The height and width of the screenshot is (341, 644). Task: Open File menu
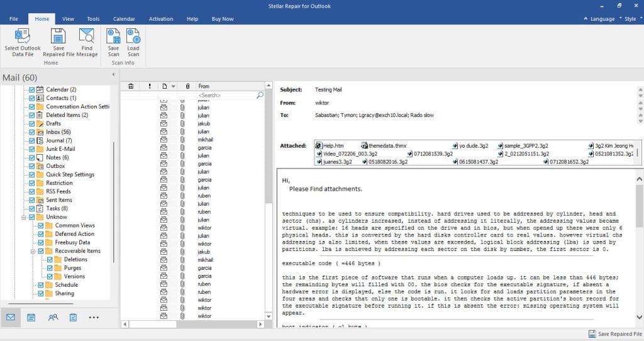pos(14,19)
